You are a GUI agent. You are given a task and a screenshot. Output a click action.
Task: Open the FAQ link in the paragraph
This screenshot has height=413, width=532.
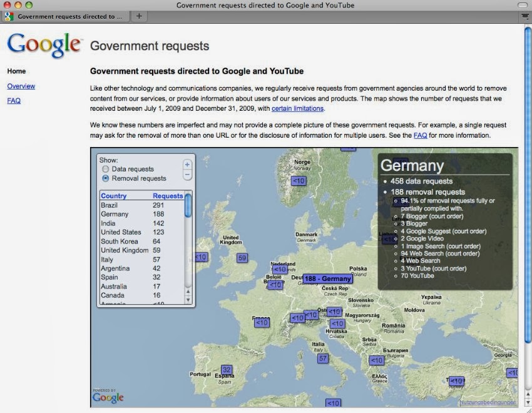pyautogui.click(x=420, y=135)
